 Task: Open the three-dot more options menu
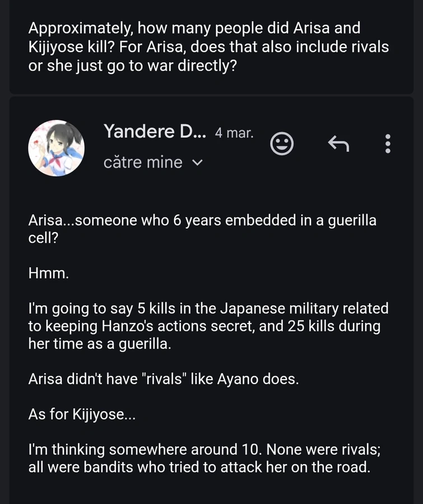[x=388, y=144]
